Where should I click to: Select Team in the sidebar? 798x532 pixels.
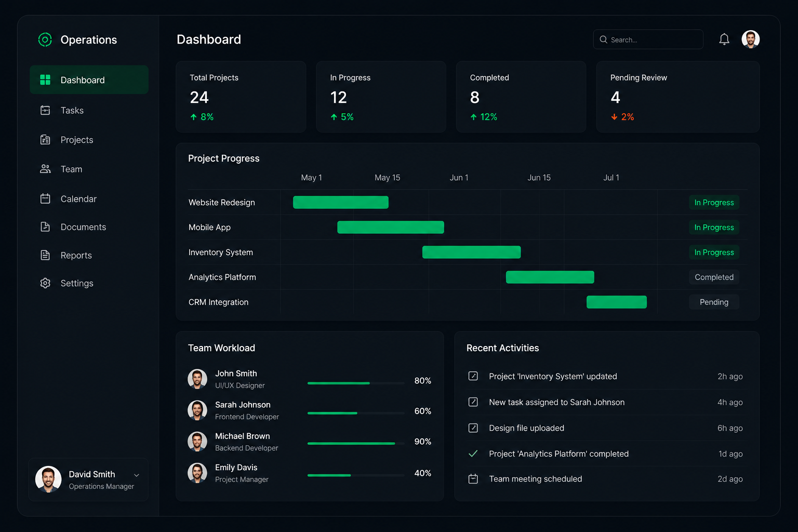point(89,169)
